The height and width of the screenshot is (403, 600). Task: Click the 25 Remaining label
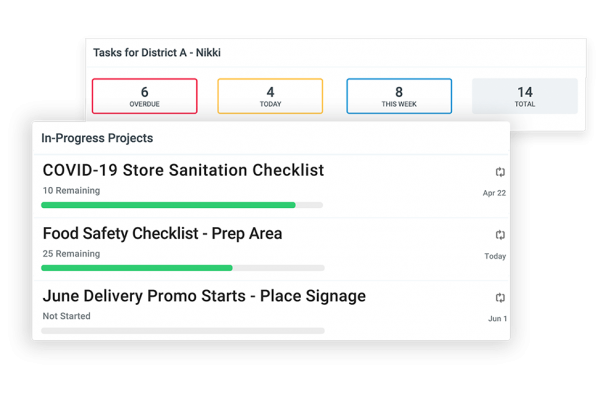(x=71, y=254)
